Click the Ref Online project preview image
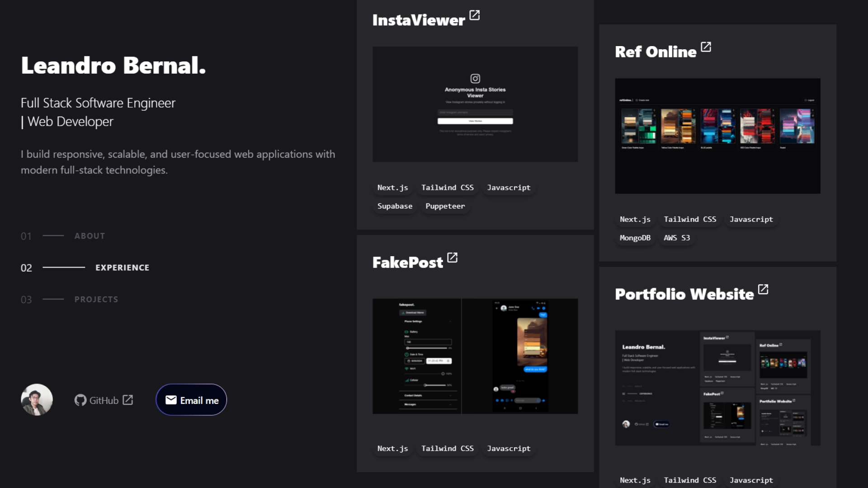Viewport: 868px width, 488px height. [717, 135]
